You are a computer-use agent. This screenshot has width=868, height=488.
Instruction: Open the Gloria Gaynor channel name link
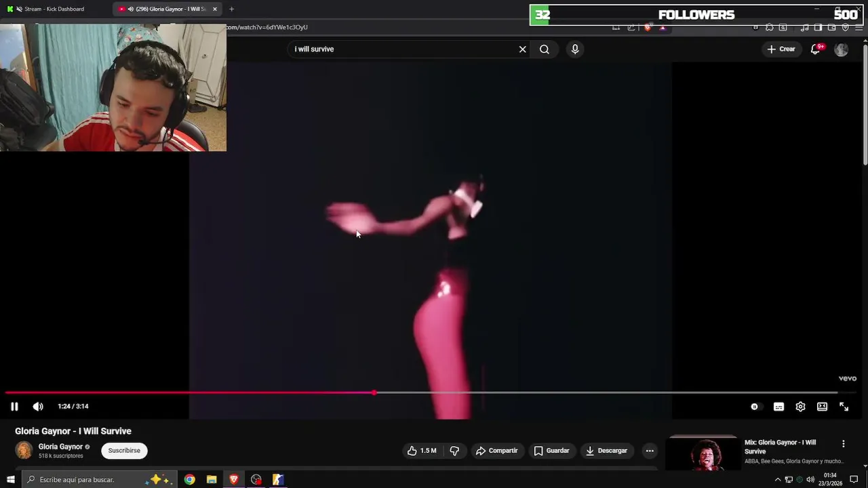click(x=60, y=447)
